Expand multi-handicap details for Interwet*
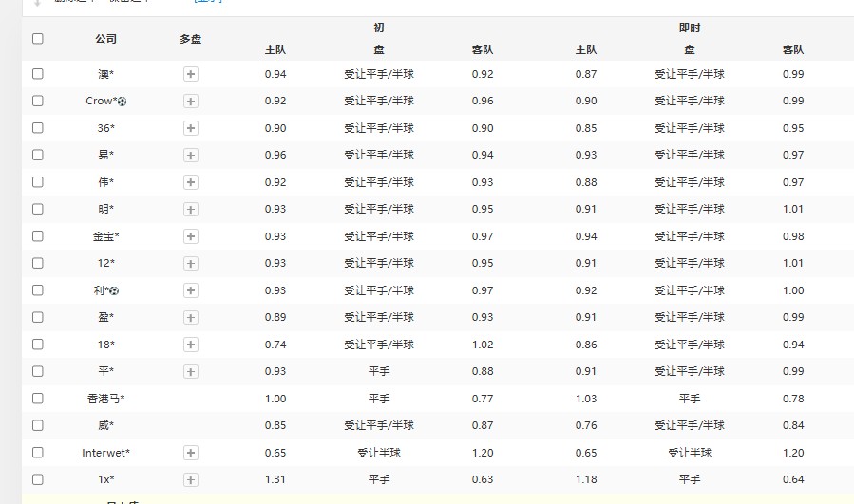This screenshot has width=854, height=504. pyautogui.click(x=190, y=453)
